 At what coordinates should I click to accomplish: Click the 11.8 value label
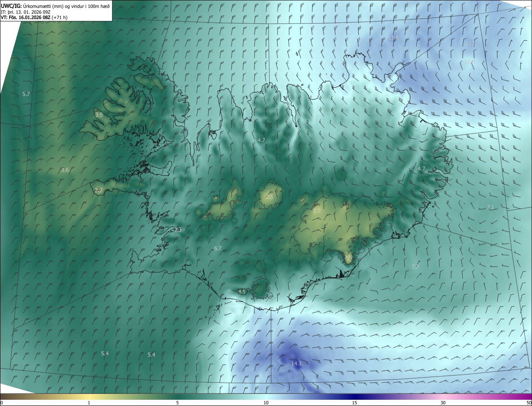tap(393, 38)
